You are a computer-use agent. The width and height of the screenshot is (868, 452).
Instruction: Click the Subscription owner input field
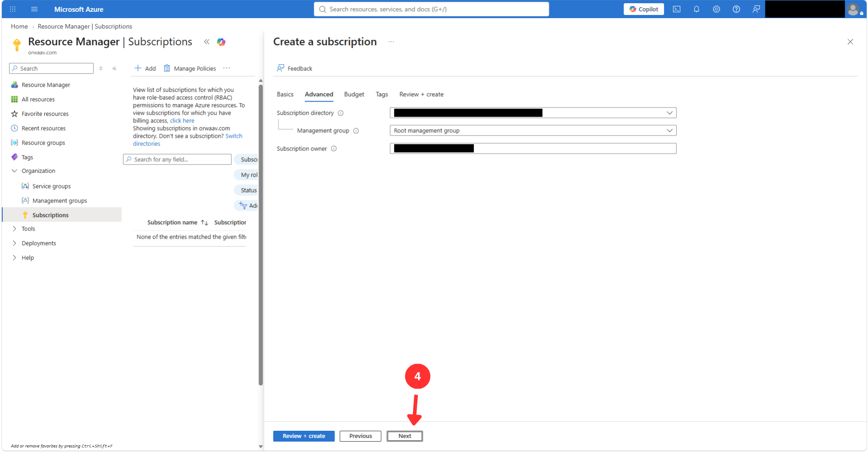coord(533,149)
